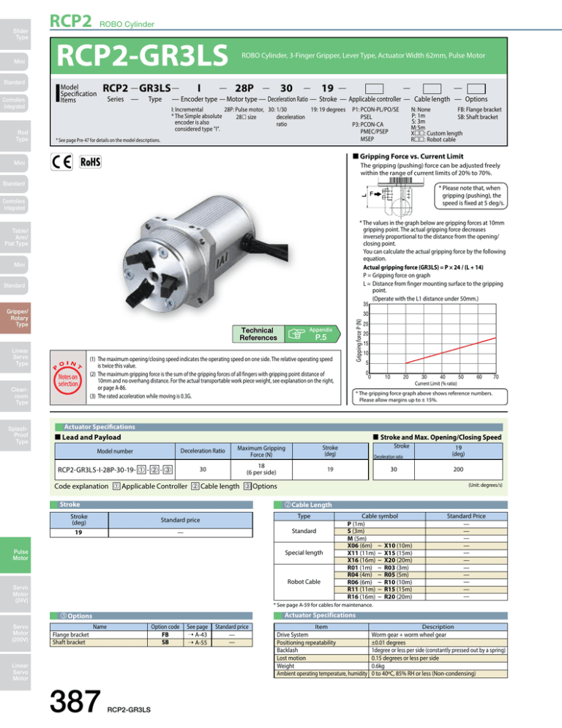This screenshot has height=728, width=562.
Task: Click the '0 to 40°C, 85% RH' description cell
Action: click(x=438, y=674)
